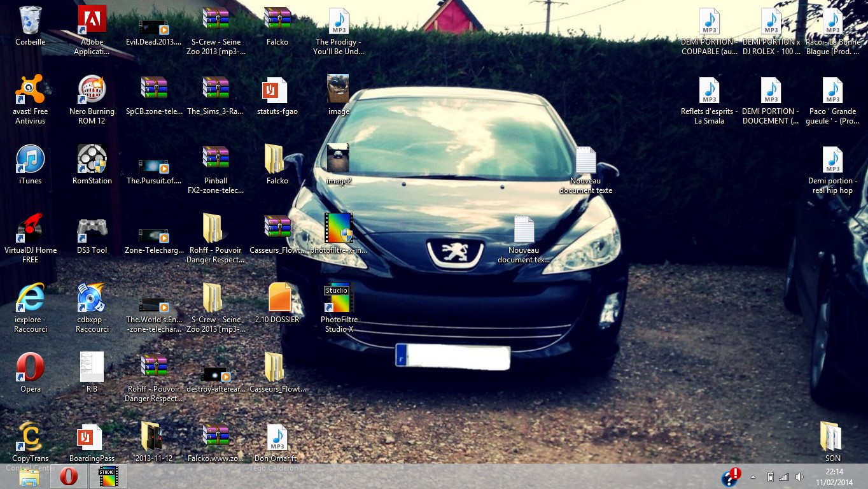Click the volume speaker tray icon
The image size is (868, 489).
799,477
